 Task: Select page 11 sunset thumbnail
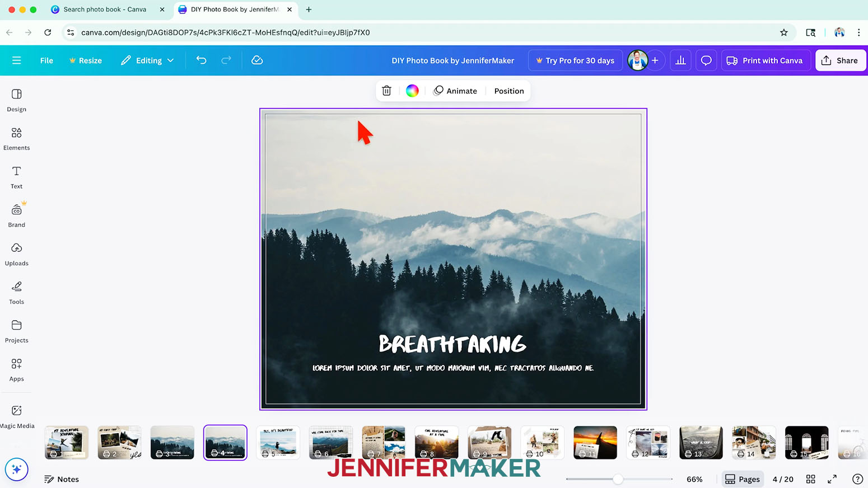[x=595, y=443]
